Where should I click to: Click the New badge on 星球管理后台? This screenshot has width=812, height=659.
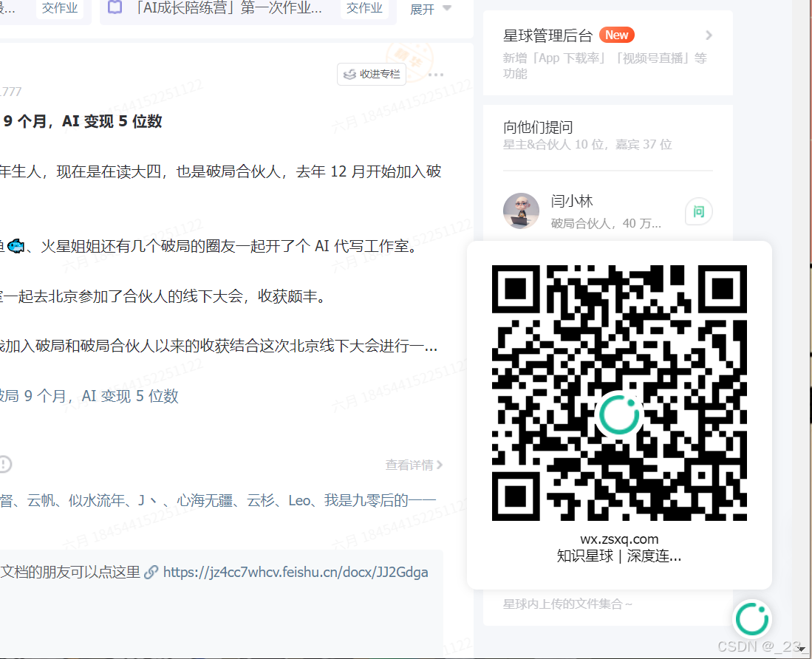[616, 34]
